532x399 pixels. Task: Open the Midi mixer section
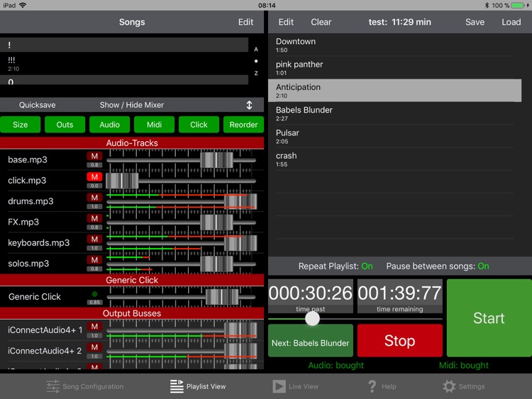click(x=155, y=125)
